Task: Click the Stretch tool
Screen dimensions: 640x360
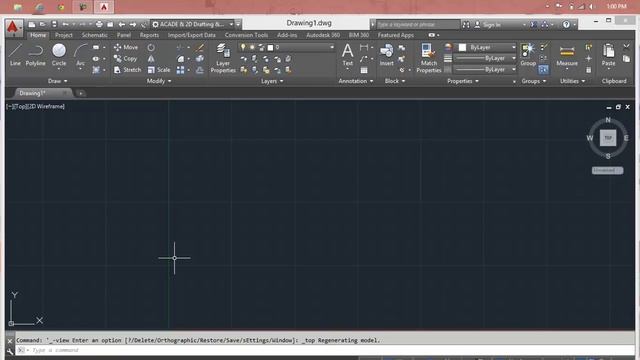Action: (x=127, y=70)
